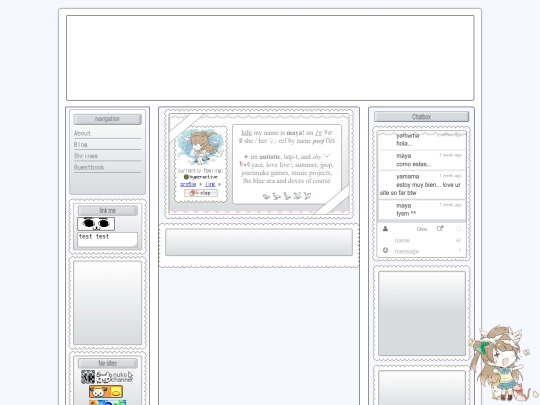Click the green hyperactive mood icon
This screenshot has height=405, width=540.
186,177
